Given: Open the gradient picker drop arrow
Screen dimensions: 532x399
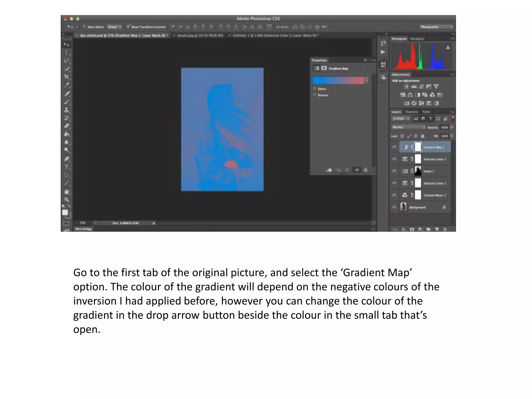Looking at the screenshot, I should click(367, 81).
